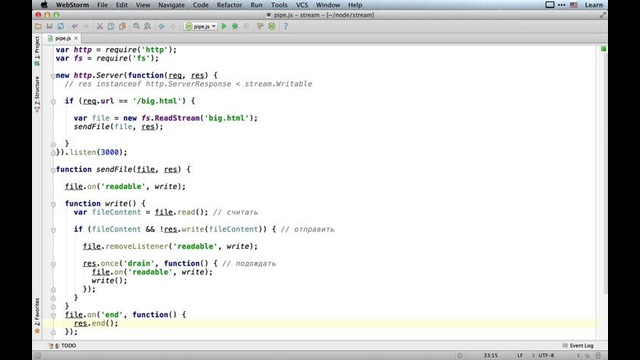Open the Navigate menu

pos(171,5)
